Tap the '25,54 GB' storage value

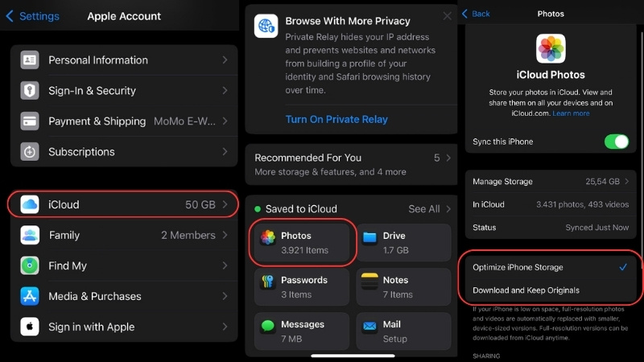pyautogui.click(x=602, y=182)
